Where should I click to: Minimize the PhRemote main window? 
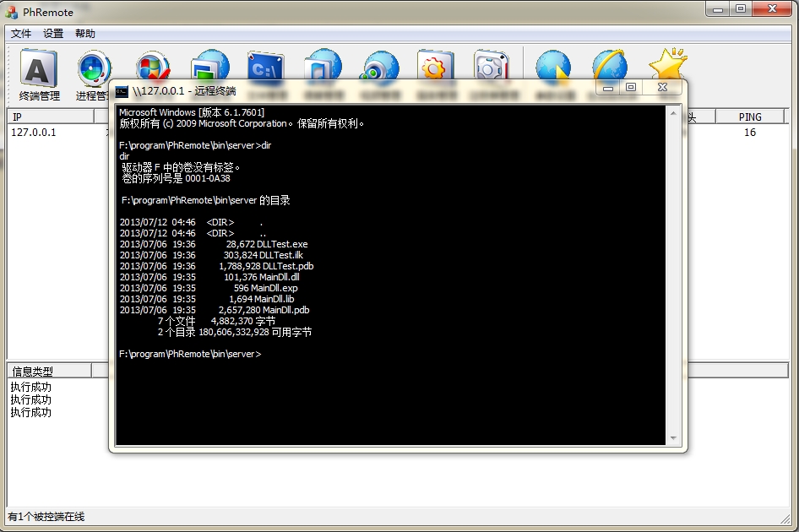coord(717,9)
